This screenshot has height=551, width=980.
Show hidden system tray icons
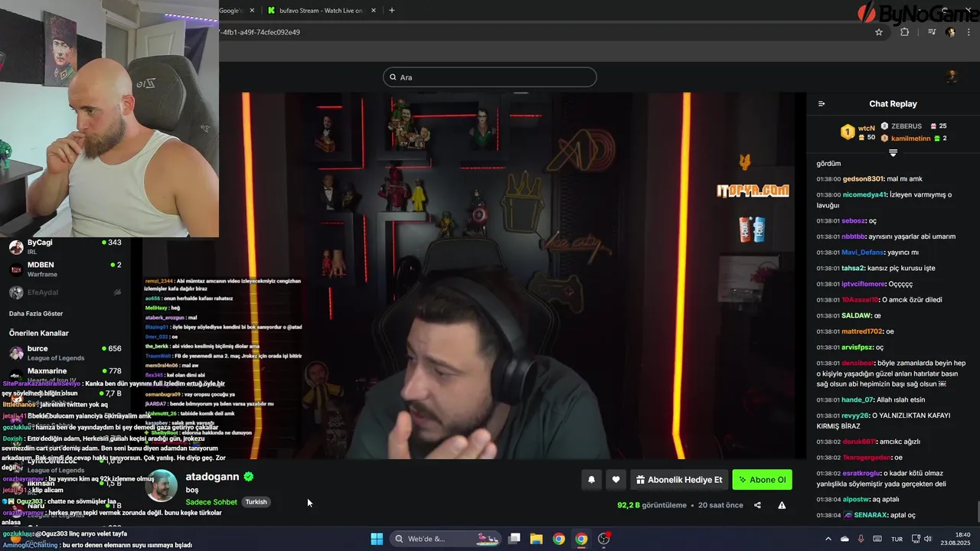828,539
